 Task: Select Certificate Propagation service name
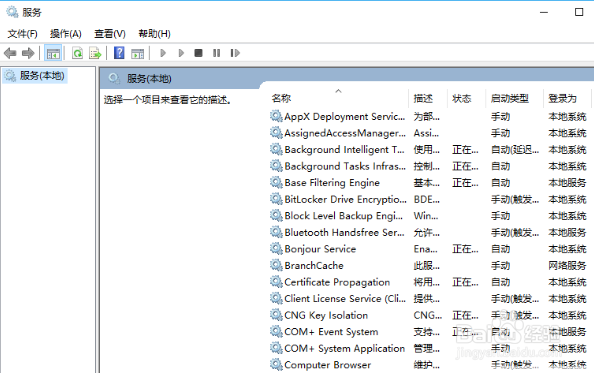[337, 282]
